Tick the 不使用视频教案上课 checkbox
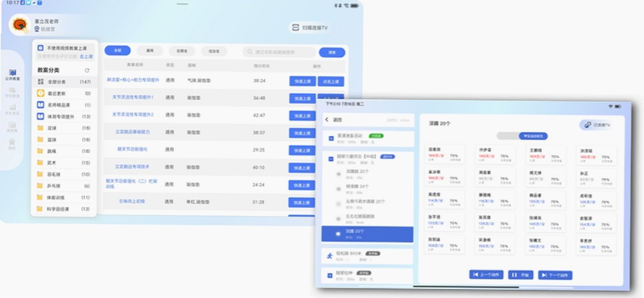 (40, 48)
